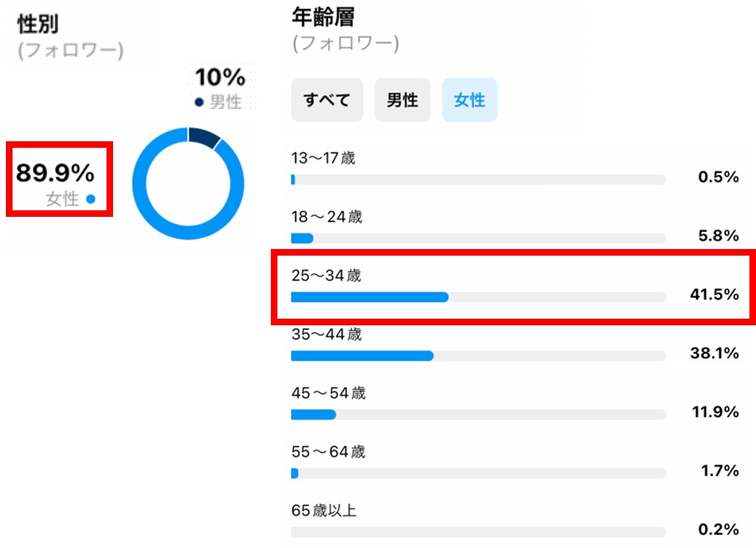Click the 45〜54歳 age bar
This screenshot has width=756, height=548.
coord(478,415)
